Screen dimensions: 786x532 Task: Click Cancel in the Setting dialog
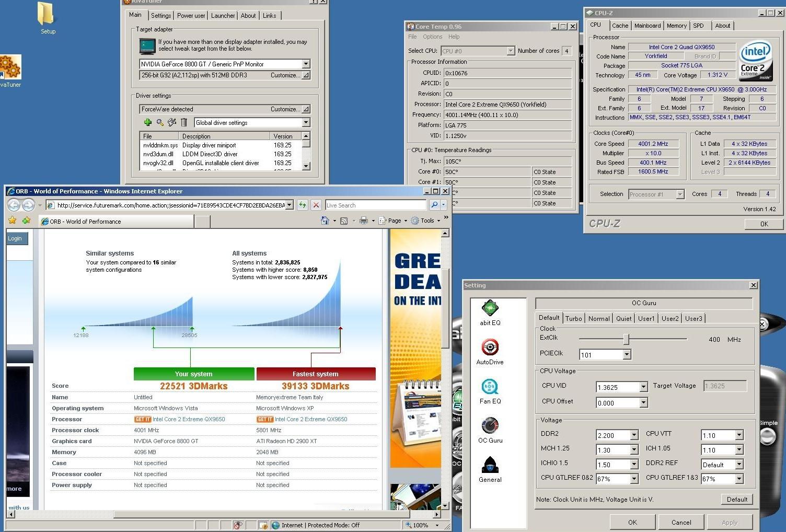(x=681, y=522)
